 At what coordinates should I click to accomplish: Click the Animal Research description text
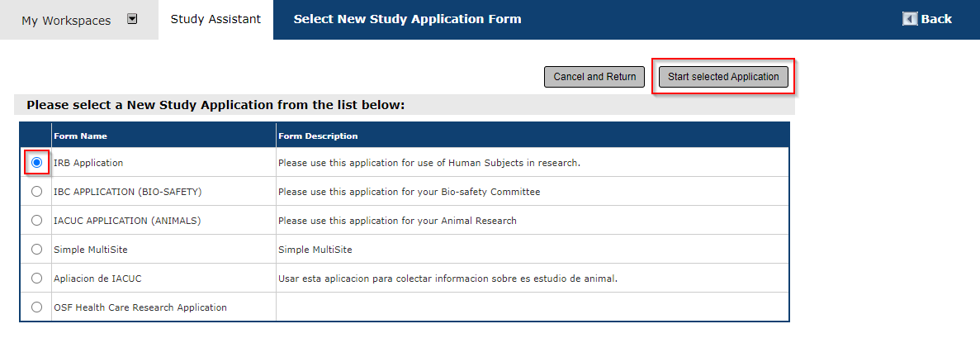(x=397, y=221)
